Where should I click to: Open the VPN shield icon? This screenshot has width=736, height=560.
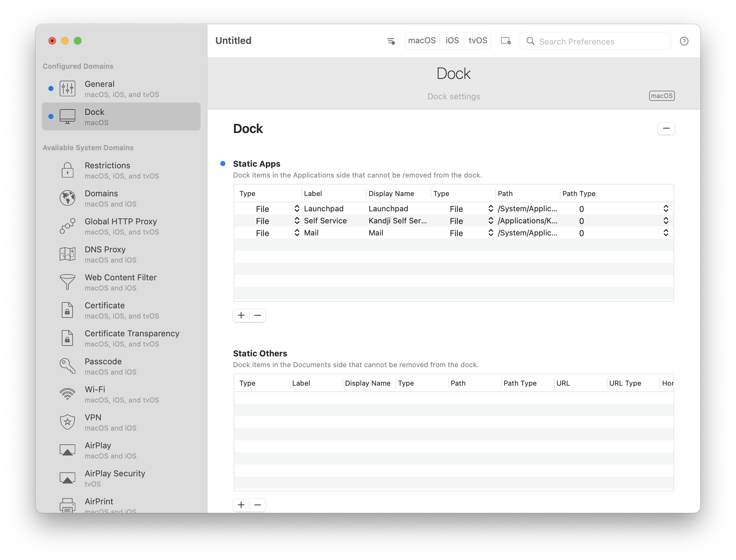67,422
